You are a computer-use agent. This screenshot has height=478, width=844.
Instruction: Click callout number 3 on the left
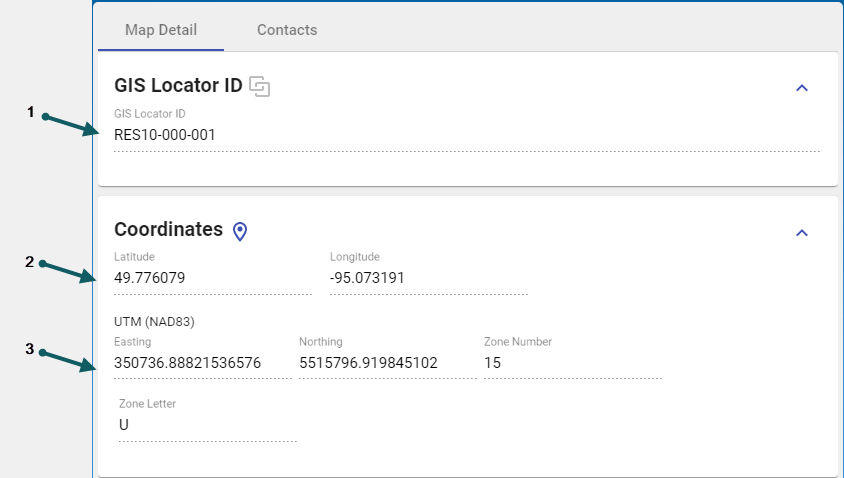click(30, 349)
